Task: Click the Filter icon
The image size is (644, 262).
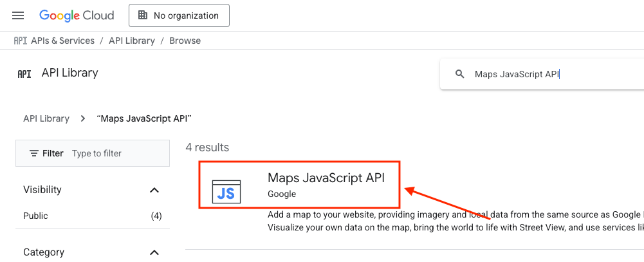Action: 34,153
